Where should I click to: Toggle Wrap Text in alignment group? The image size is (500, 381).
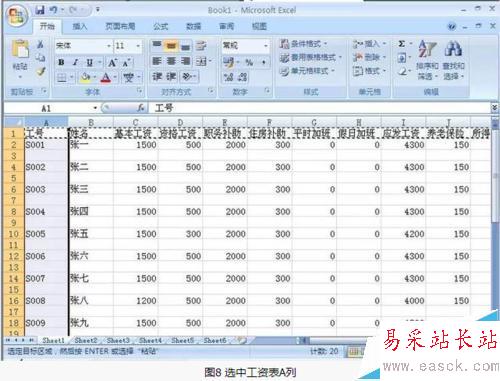tap(201, 46)
